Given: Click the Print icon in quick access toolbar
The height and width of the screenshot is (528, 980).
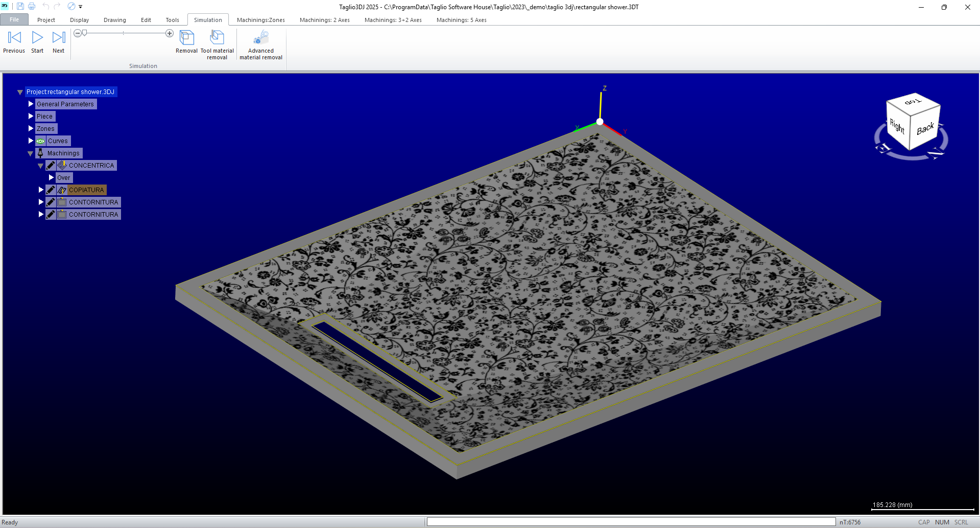Looking at the screenshot, I should [32, 7].
